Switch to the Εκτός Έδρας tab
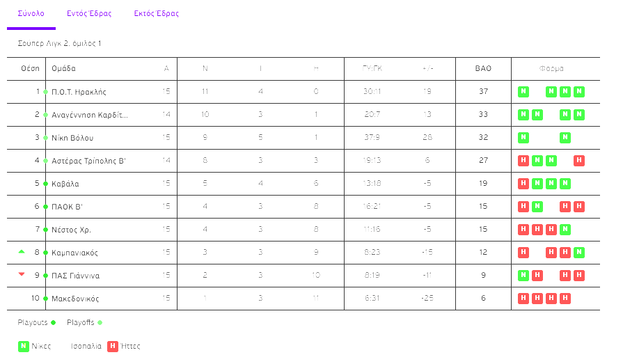The image size is (623, 364). (x=157, y=14)
